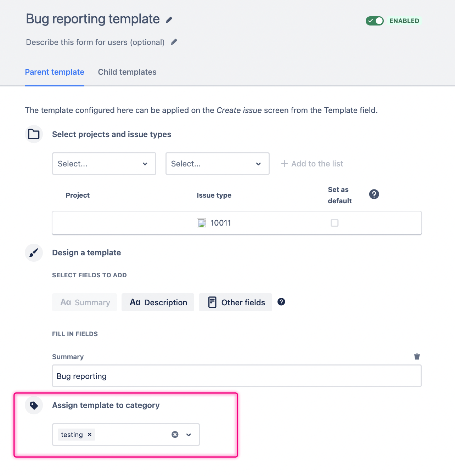Disable the template with the ENABLED toggle
455x476 pixels.
click(x=375, y=21)
